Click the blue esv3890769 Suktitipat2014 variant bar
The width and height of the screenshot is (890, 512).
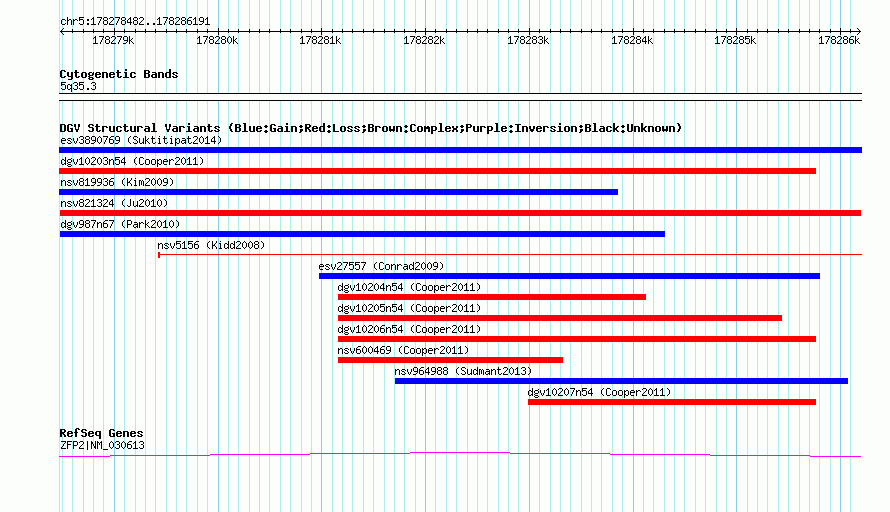pyautogui.click(x=460, y=150)
